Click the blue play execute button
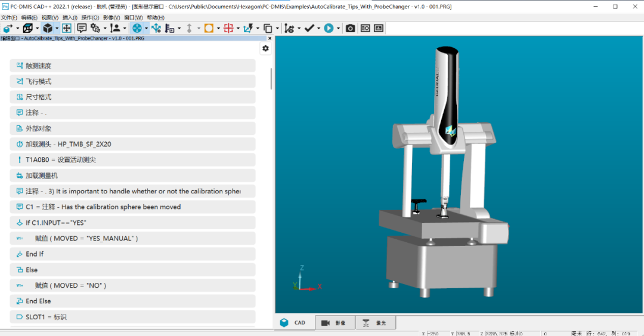Screen dimensions: 644x336 (329, 28)
